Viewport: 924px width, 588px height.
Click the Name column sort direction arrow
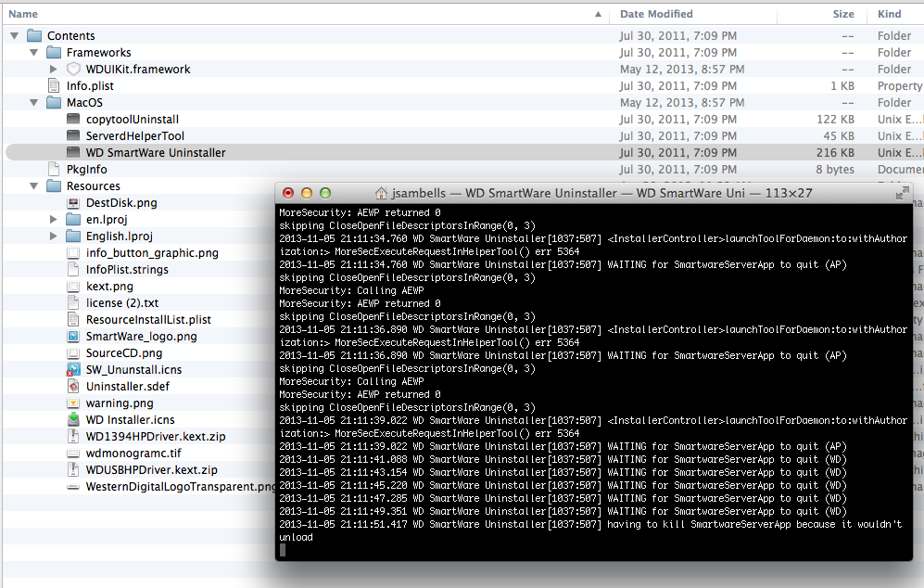[598, 14]
